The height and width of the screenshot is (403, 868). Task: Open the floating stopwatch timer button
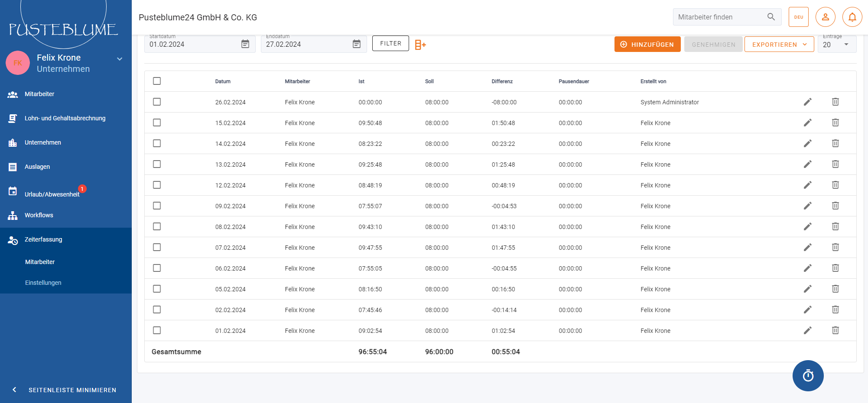[808, 376]
